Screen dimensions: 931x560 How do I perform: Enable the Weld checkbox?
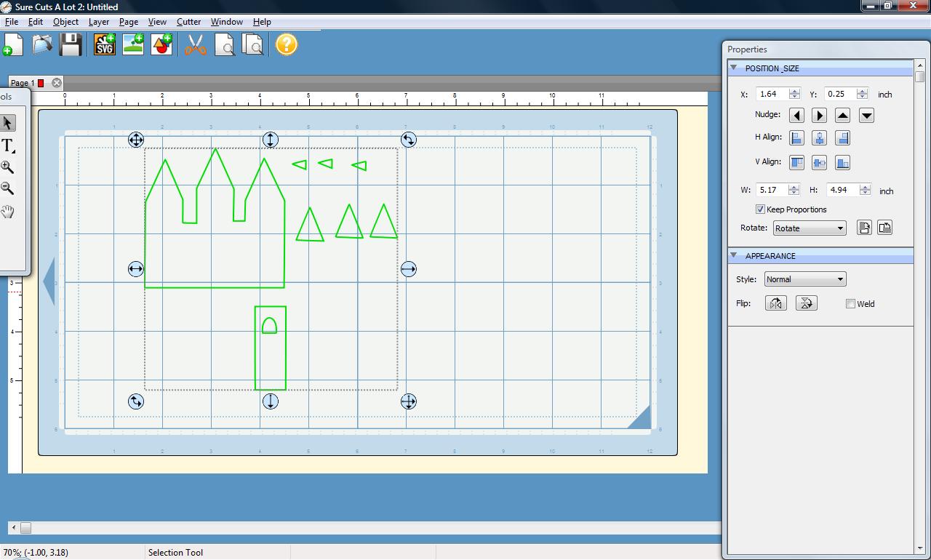click(850, 304)
